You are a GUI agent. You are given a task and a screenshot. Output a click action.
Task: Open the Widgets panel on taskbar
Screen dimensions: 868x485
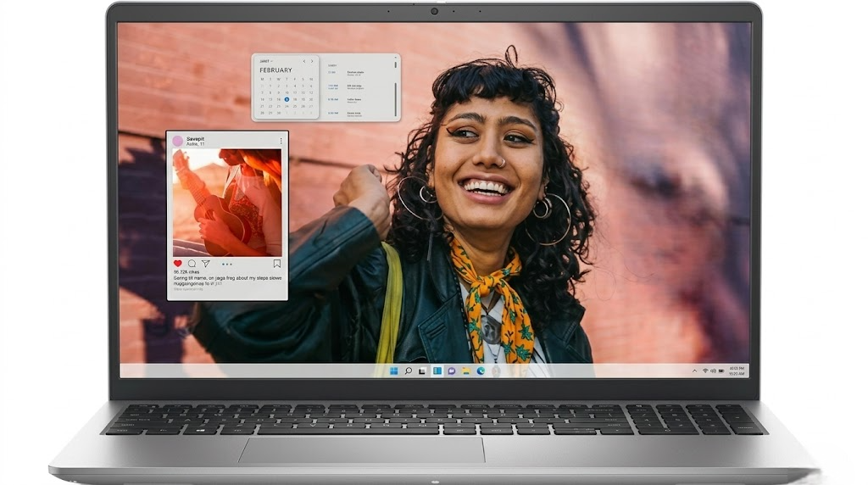coord(437,371)
